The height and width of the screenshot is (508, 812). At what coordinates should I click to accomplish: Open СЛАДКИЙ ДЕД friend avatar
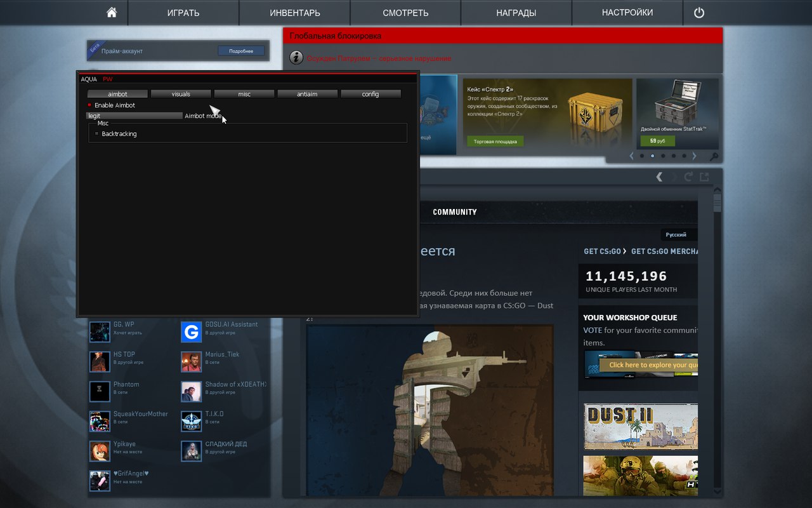(191, 451)
